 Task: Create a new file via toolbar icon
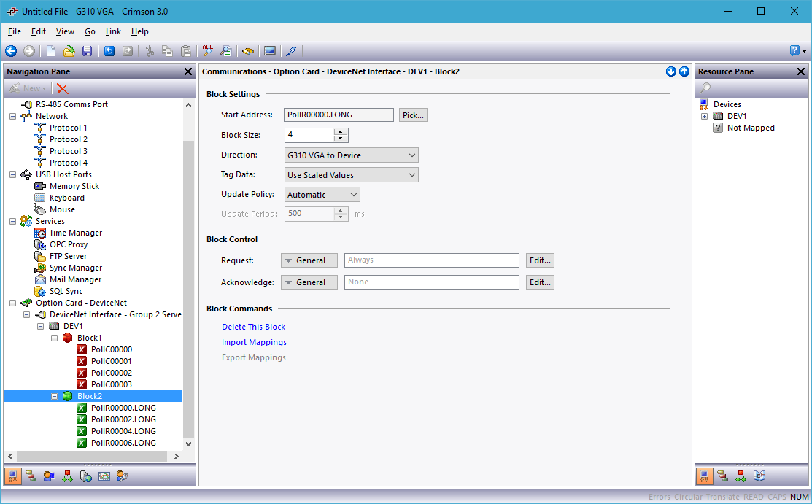[51, 51]
